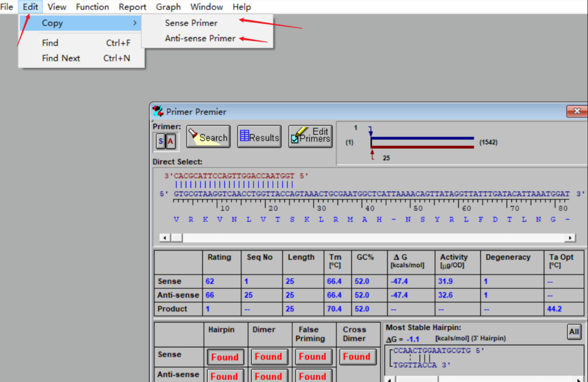This screenshot has width=588, height=382.
Task: Click the Sense Seq No value 1
Action: pyautogui.click(x=246, y=281)
